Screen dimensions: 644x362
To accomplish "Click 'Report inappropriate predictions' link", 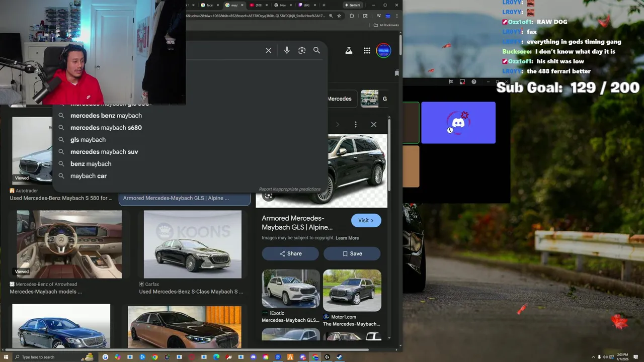I will click(x=289, y=189).
